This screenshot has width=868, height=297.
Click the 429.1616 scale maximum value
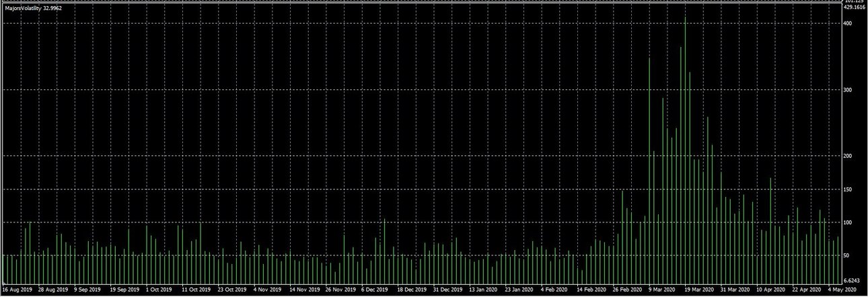click(x=854, y=7)
